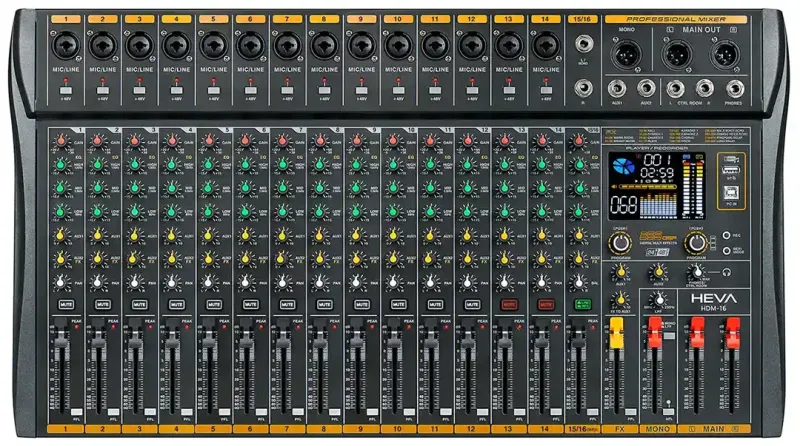Screen dimensions: 800x446
Task: Click the channel 9 MIC/LINE combo jack
Action: click(x=361, y=45)
